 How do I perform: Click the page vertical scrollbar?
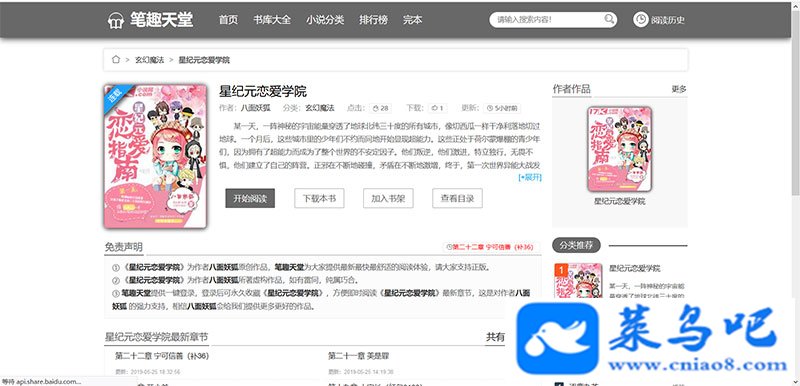point(796,193)
